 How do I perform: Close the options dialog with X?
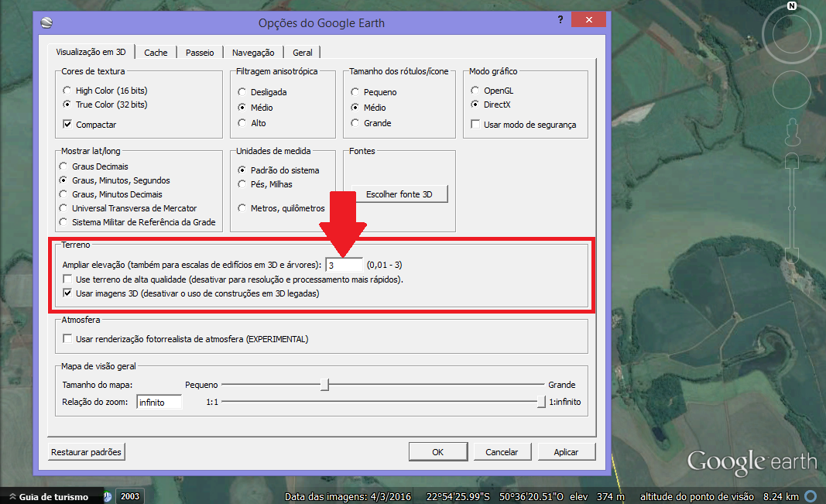588,19
